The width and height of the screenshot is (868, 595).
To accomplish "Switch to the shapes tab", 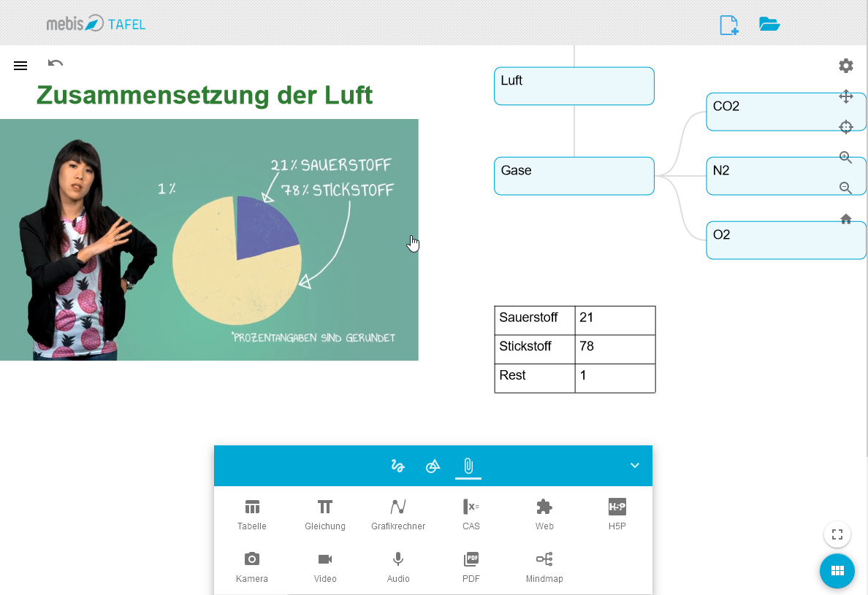I will coord(433,466).
